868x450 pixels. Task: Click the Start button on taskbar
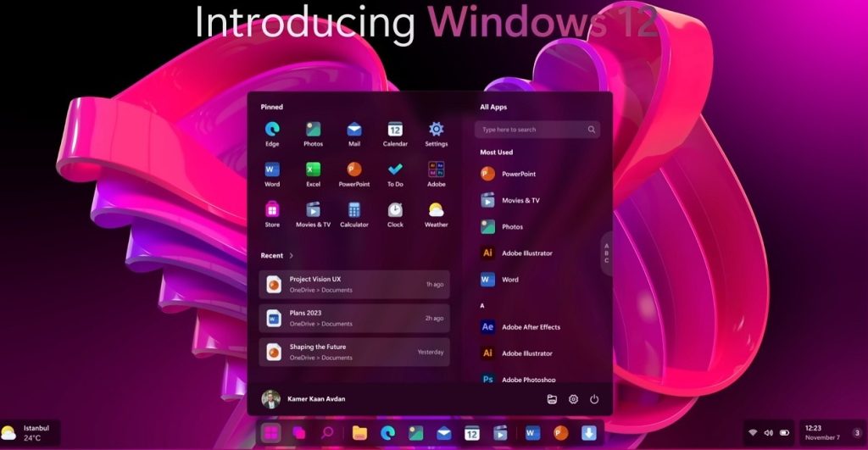[x=270, y=433]
